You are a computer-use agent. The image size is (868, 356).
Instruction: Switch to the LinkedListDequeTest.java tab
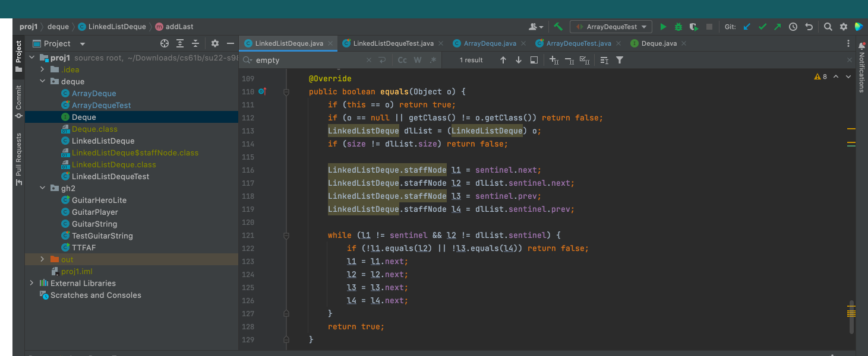[x=393, y=43]
